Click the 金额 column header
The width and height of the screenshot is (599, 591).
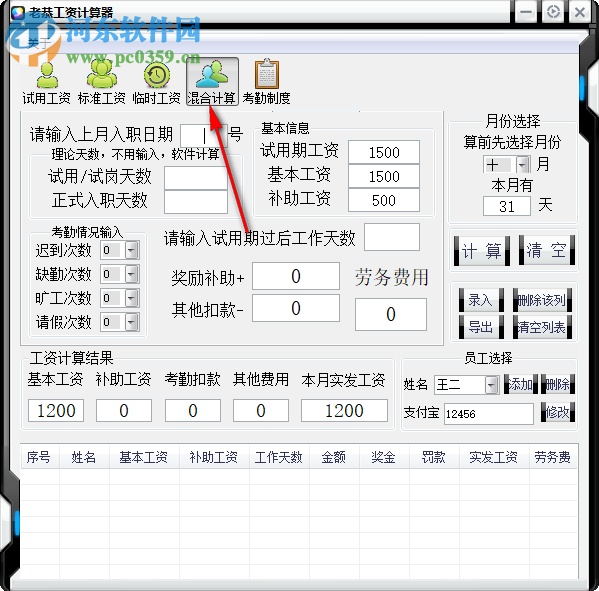(334, 457)
